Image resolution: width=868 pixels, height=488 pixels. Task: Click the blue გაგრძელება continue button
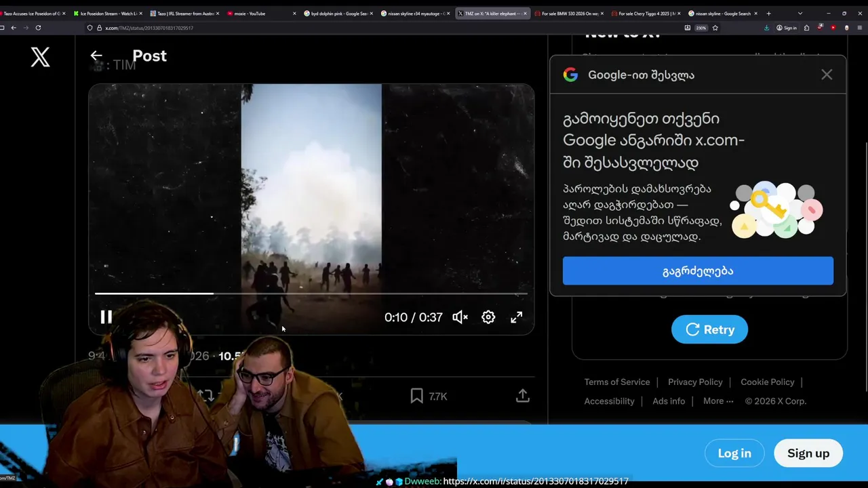[x=698, y=271]
